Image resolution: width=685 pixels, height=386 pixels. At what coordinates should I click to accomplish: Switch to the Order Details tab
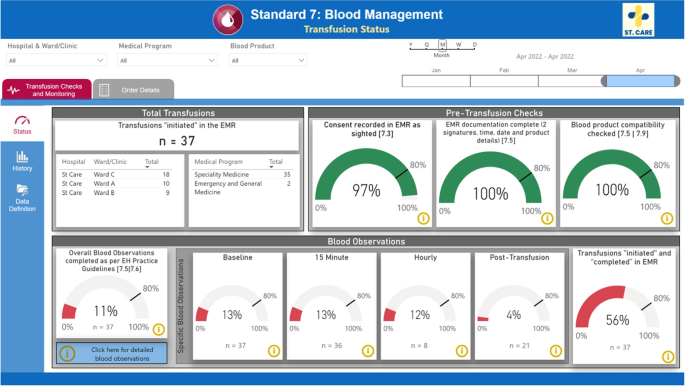click(134, 90)
